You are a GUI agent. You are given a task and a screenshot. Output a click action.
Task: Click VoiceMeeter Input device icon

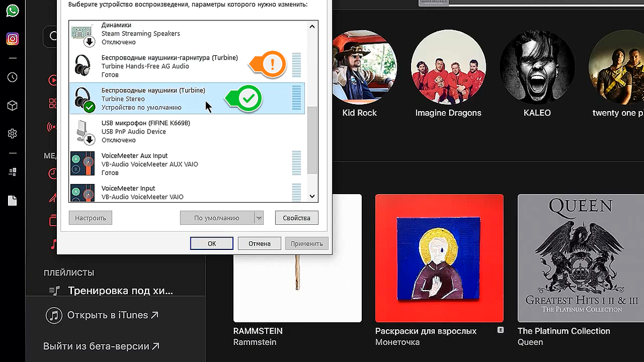click(x=83, y=192)
